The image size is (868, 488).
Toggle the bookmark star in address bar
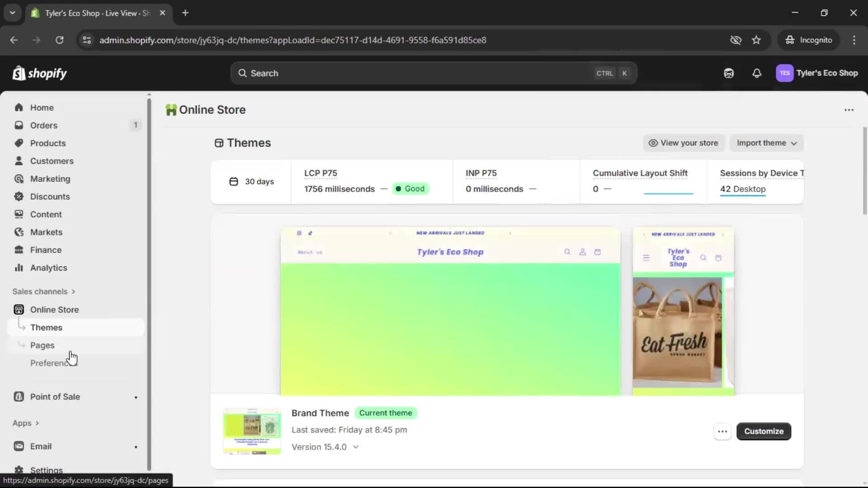756,40
